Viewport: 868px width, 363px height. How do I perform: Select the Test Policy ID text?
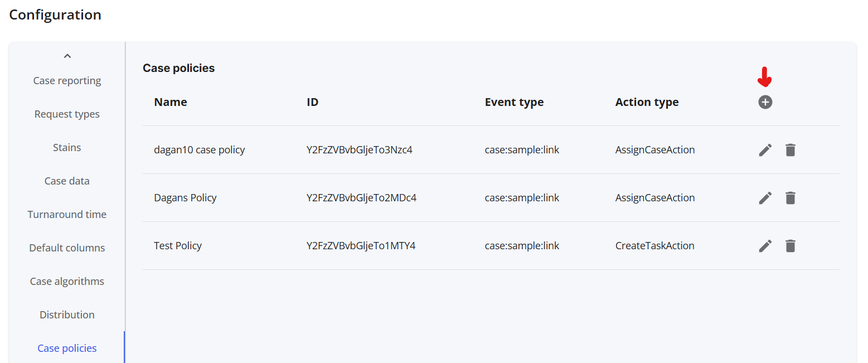(x=361, y=246)
